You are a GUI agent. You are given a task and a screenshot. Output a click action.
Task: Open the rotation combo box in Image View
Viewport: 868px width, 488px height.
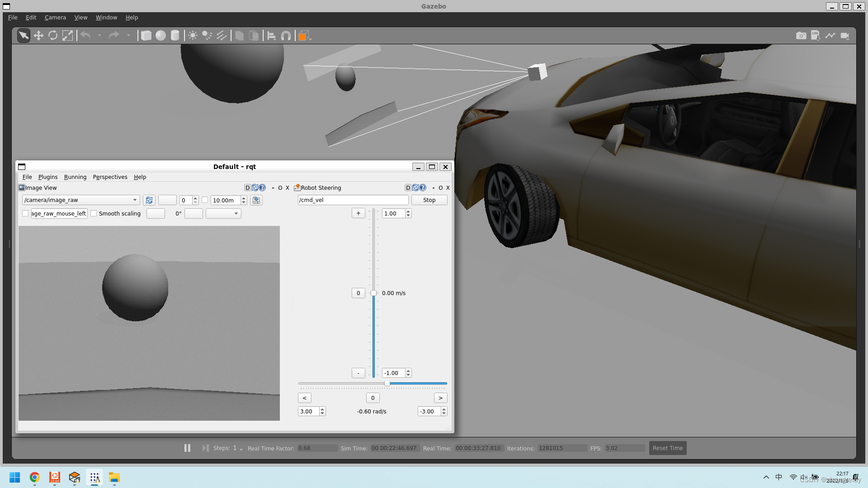[223, 213]
